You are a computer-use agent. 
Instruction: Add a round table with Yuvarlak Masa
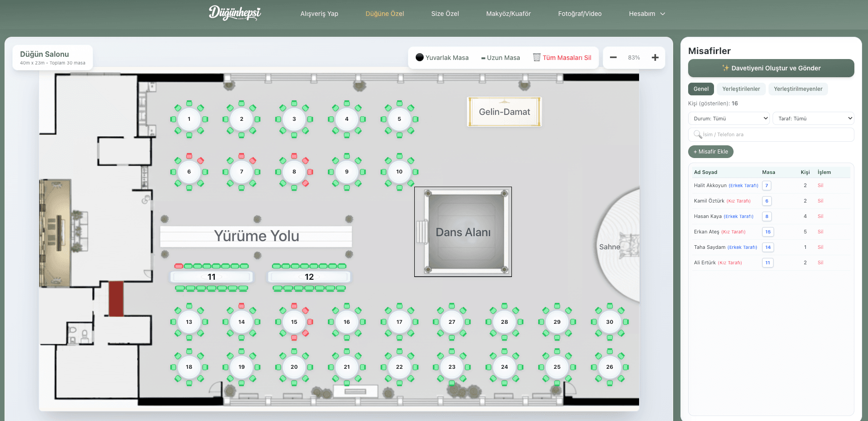(442, 58)
